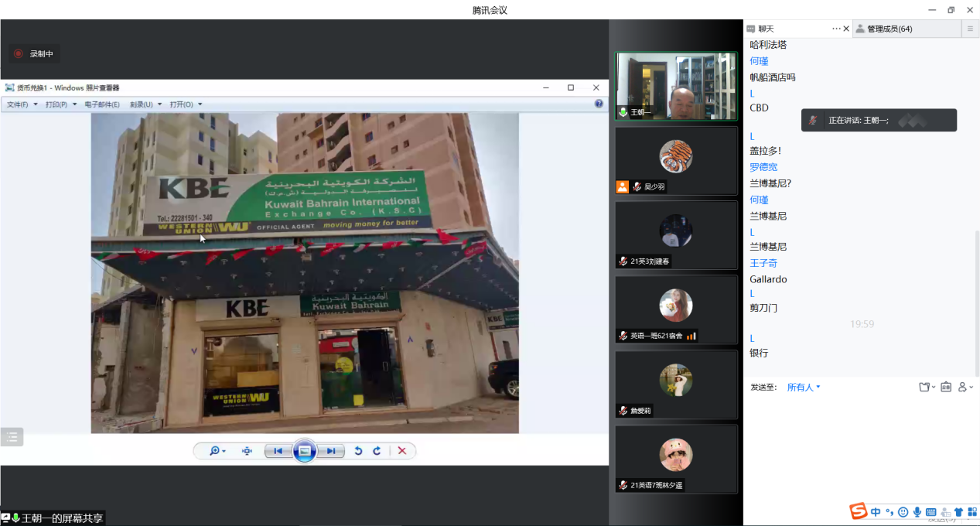980x526 pixels.
Task: Expand the 刻录(U) dropdown
Action: coord(145,104)
